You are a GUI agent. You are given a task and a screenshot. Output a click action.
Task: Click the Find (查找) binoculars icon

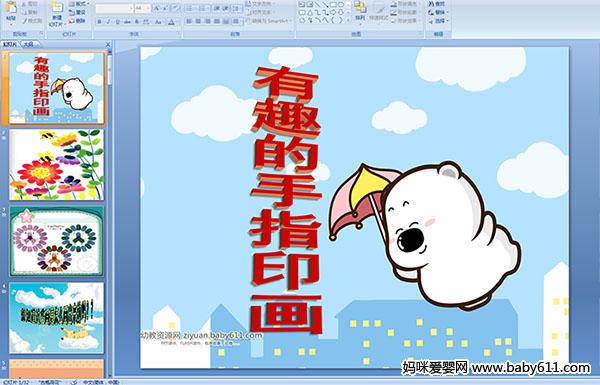click(x=437, y=4)
